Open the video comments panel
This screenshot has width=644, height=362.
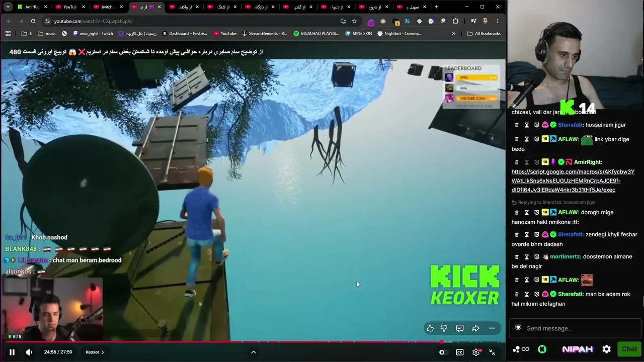pyautogui.click(x=460, y=328)
